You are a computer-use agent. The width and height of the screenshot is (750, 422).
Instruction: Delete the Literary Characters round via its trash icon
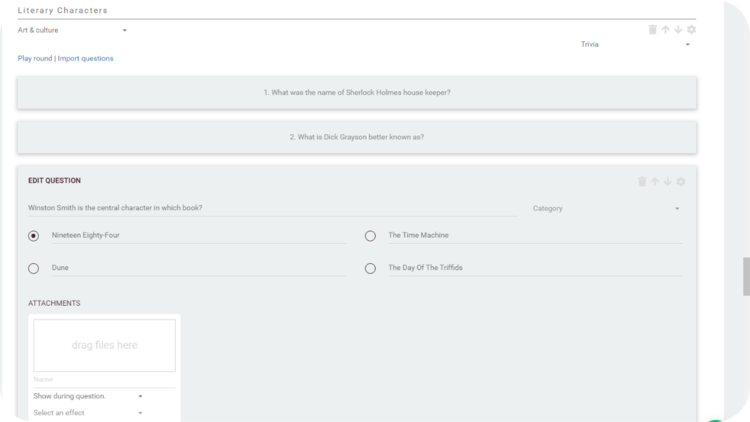[x=652, y=30]
